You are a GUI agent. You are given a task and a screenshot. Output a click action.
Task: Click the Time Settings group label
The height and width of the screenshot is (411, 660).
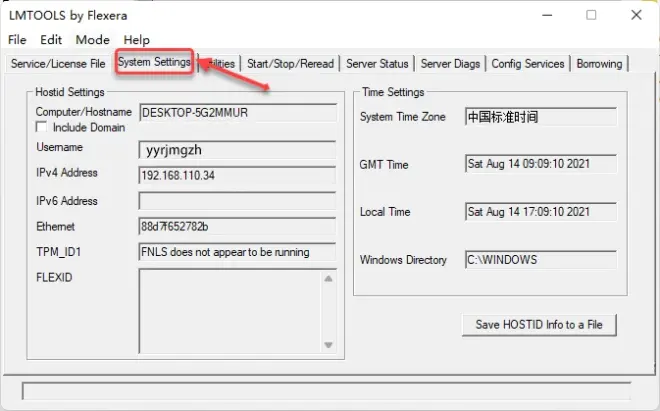(x=394, y=92)
